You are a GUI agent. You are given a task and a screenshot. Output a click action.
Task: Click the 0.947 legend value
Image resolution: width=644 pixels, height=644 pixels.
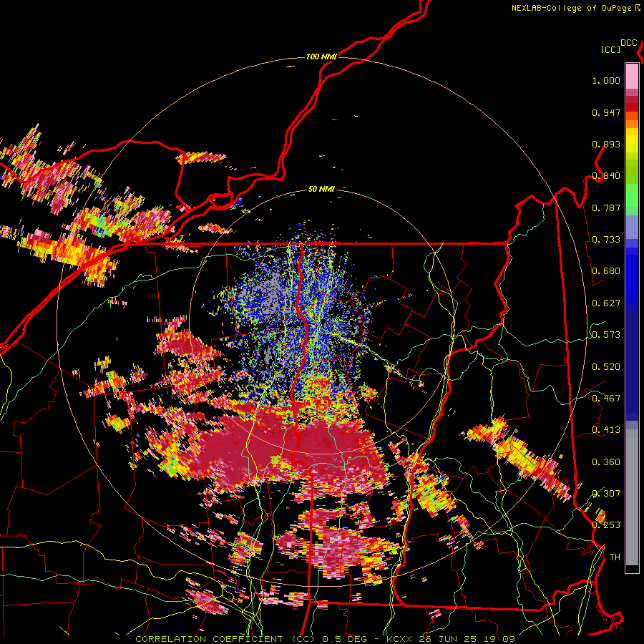(x=606, y=112)
